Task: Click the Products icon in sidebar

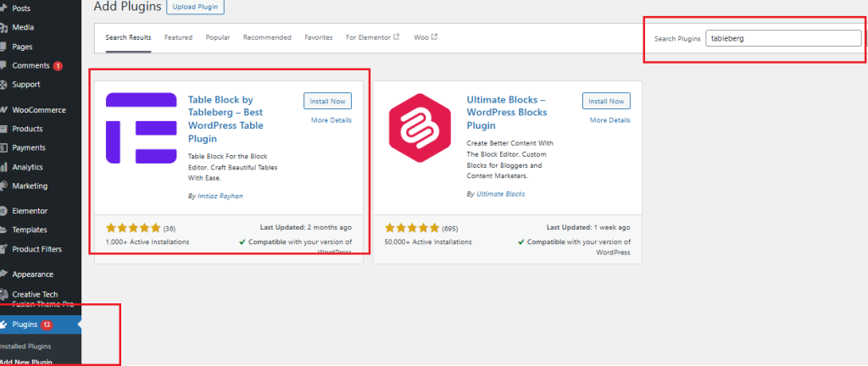Action: coord(3,129)
